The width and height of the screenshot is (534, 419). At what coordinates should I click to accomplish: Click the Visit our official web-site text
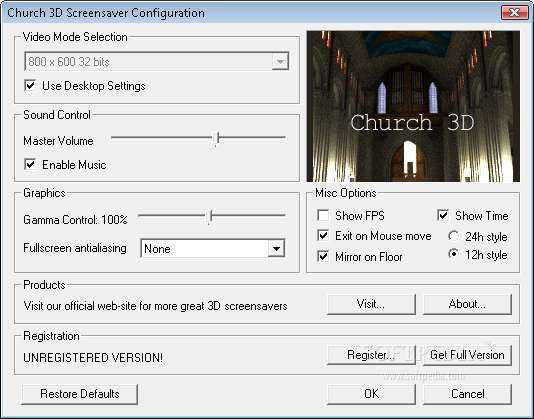156,306
